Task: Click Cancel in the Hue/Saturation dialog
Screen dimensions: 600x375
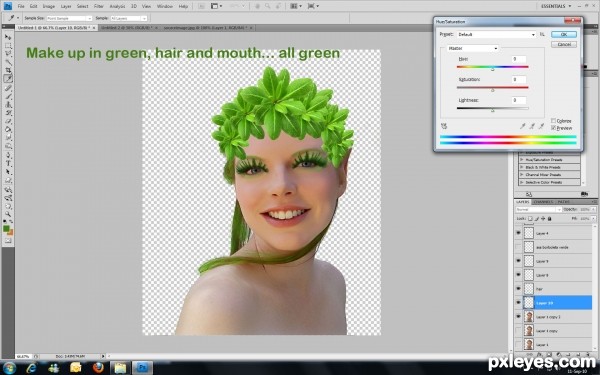Action: [x=564, y=44]
